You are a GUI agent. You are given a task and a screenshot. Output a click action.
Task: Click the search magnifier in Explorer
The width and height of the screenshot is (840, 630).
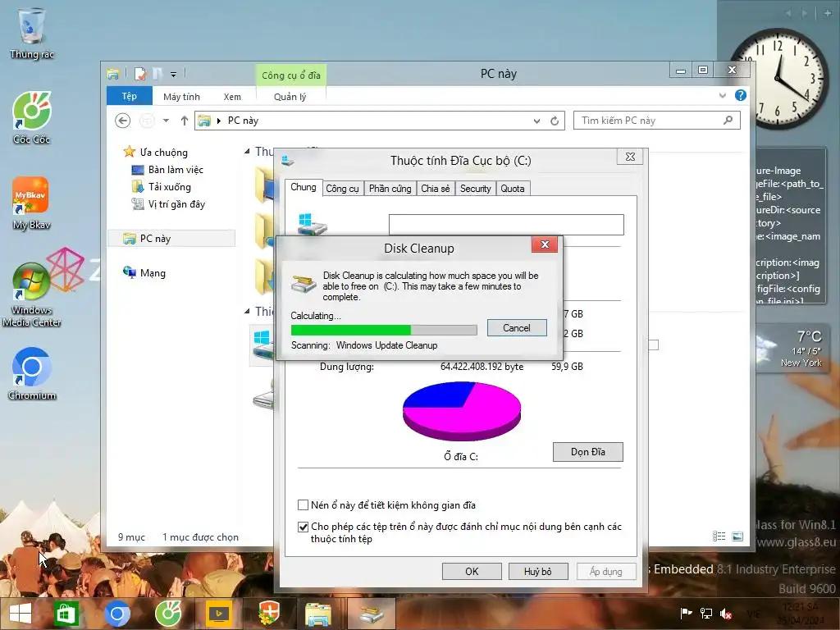click(x=728, y=120)
